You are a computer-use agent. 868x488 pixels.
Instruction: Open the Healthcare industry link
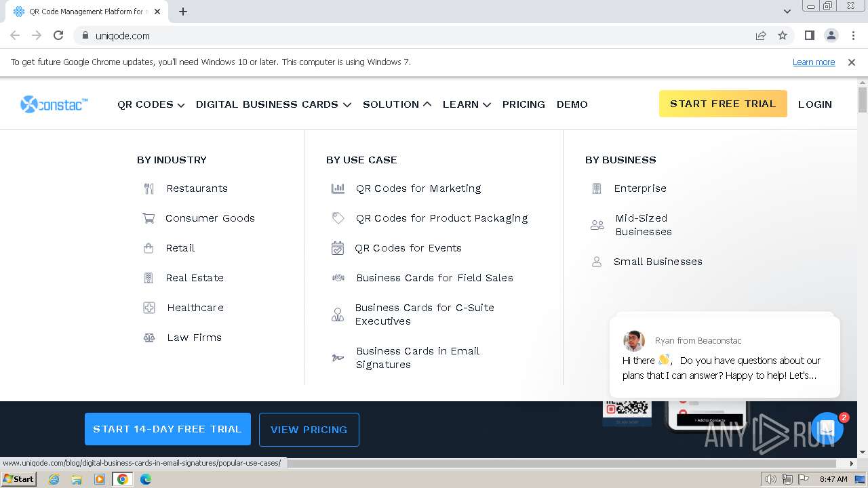(195, 308)
